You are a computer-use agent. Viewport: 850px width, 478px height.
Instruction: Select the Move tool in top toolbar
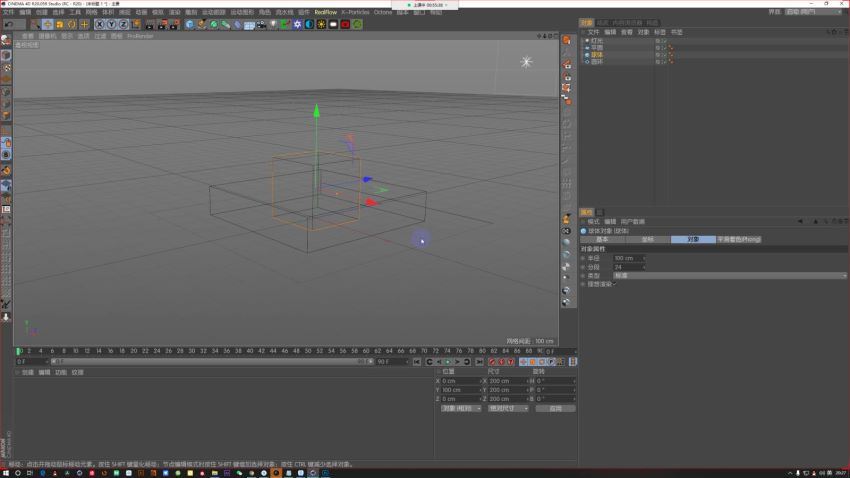click(47, 24)
